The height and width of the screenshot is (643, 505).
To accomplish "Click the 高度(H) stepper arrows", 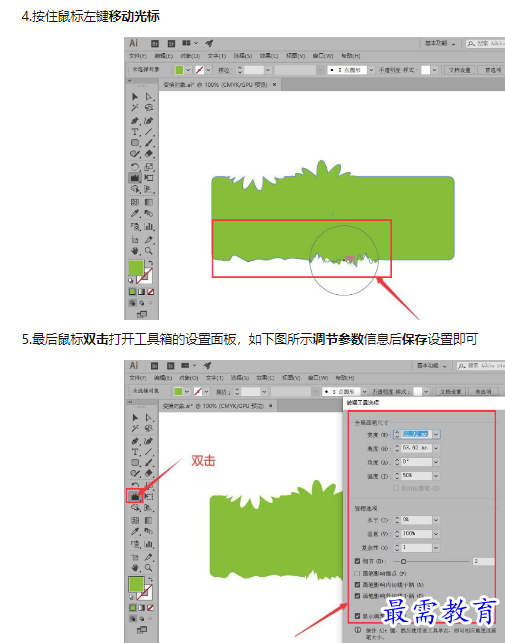I will (397, 448).
